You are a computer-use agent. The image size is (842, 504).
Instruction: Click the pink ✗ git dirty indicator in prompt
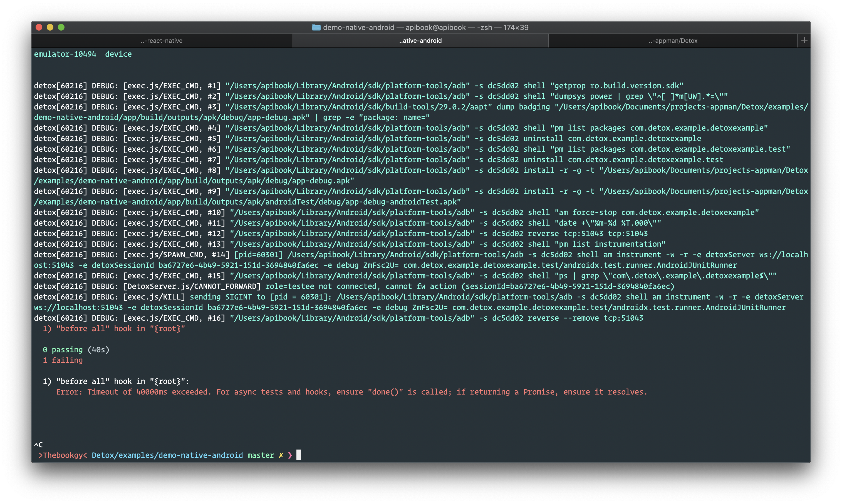(x=281, y=455)
